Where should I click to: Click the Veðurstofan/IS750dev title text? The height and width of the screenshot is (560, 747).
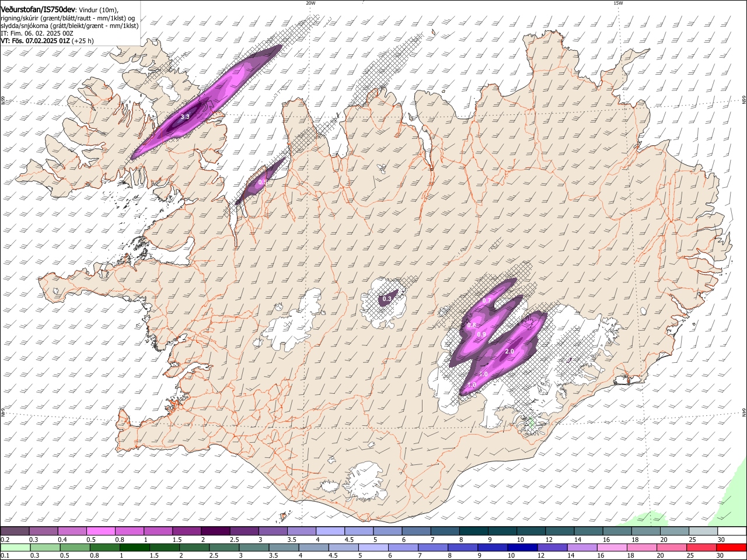(x=38, y=9)
